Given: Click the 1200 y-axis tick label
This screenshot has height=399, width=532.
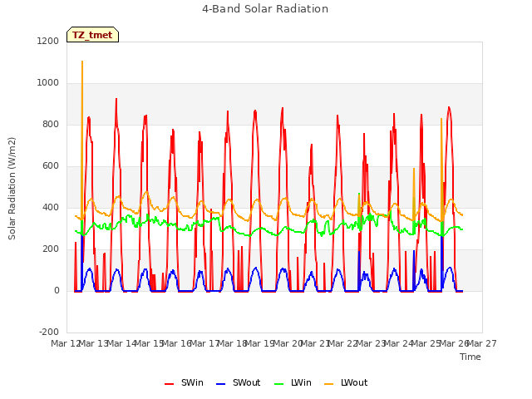Looking at the screenshot, I should [48, 41].
